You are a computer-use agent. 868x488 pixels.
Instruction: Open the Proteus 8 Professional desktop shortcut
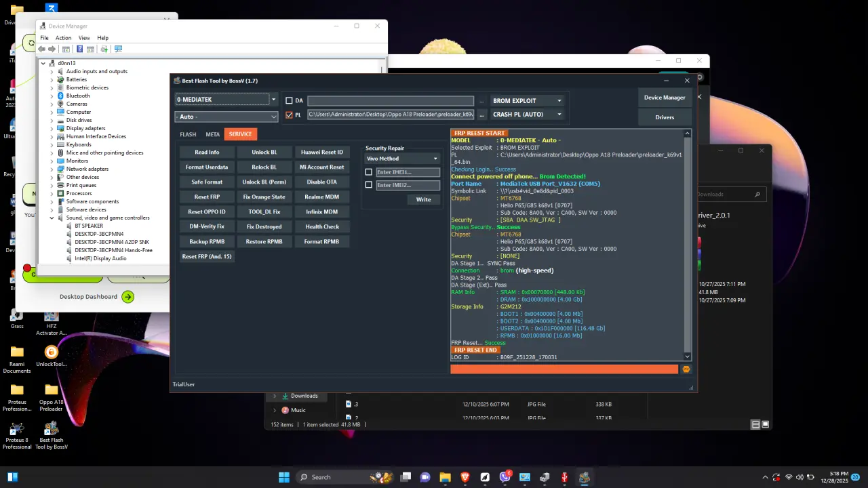17,435
